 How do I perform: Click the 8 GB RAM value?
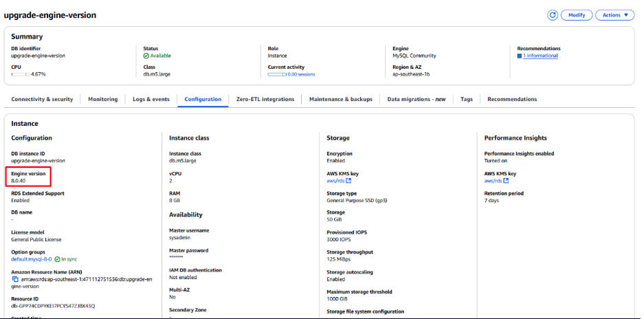coord(175,201)
